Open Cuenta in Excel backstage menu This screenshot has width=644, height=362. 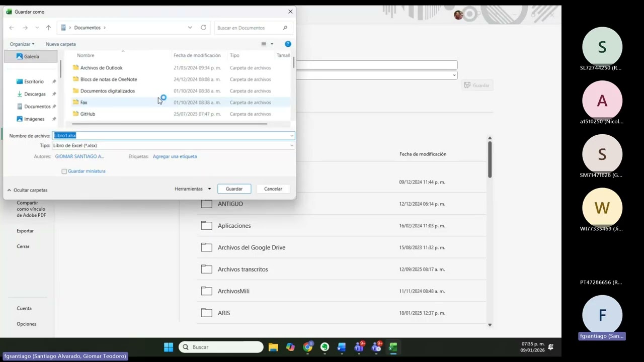tap(24, 308)
